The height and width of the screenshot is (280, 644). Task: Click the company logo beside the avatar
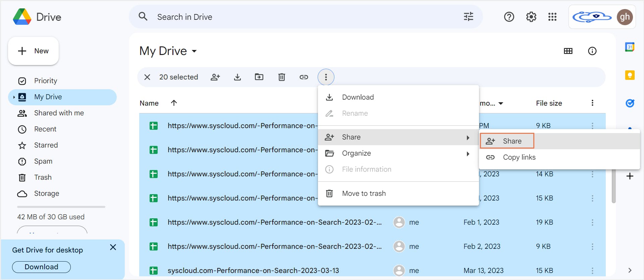[592, 17]
